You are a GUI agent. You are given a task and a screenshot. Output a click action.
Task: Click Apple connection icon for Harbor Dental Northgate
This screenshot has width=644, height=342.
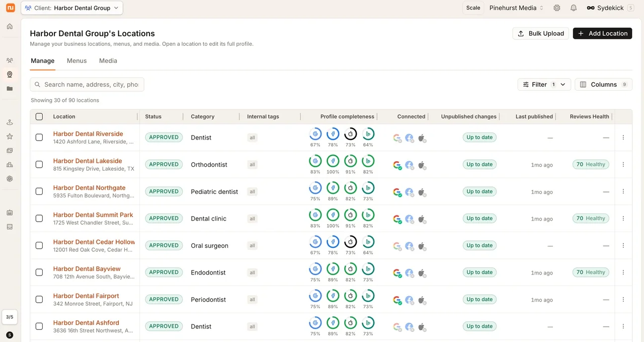pyautogui.click(x=422, y=191)
